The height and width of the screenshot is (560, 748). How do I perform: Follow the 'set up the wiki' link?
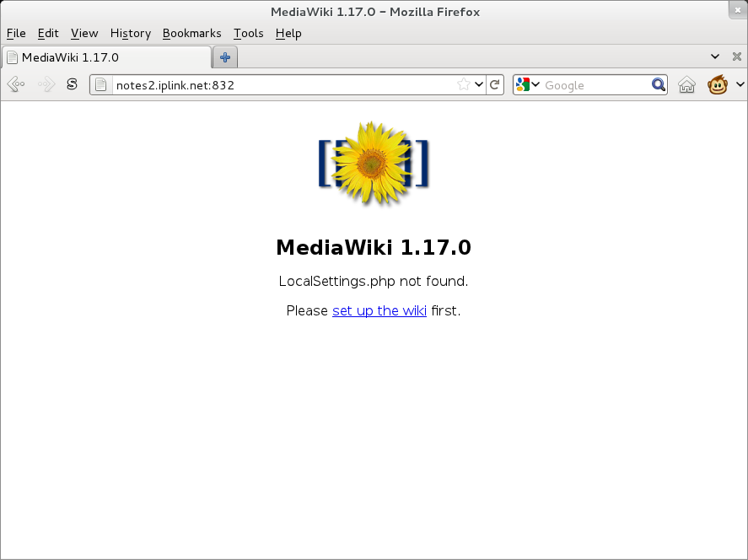pyautogui.click(x=379, y=310)
